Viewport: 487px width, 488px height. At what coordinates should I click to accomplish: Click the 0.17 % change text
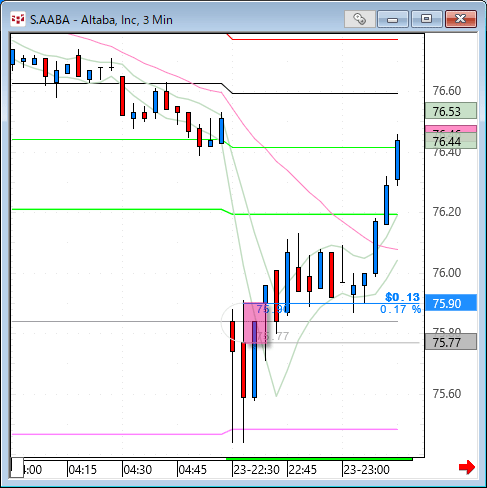[x=400, y=309]
